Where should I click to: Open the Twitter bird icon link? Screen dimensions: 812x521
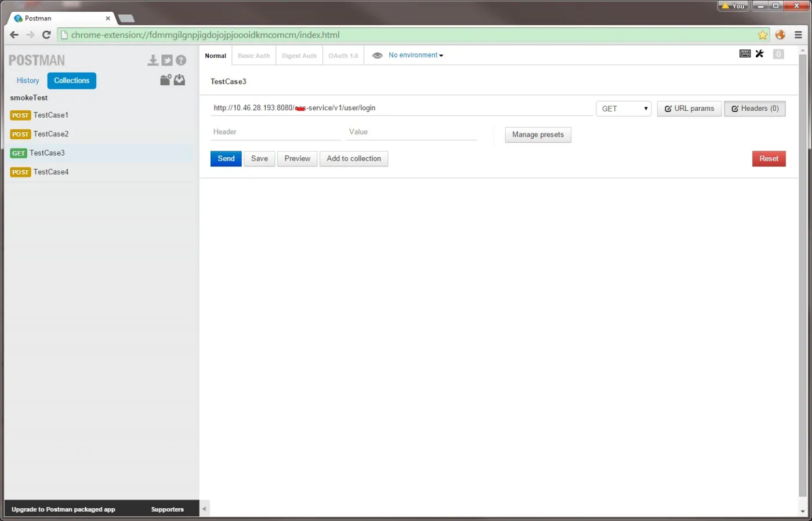click(167, 60)
